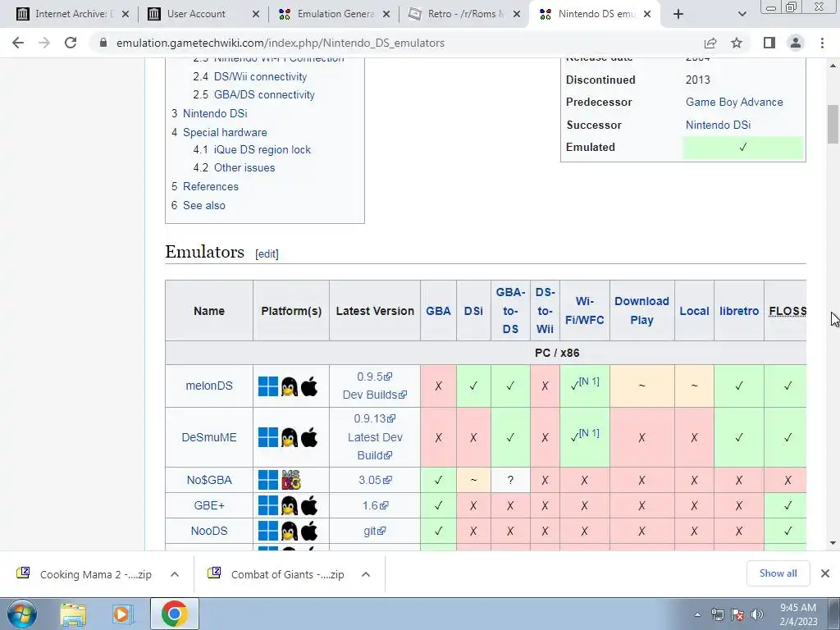
Task: Jump to 5 References section
Action: click(x=204, y=186)
